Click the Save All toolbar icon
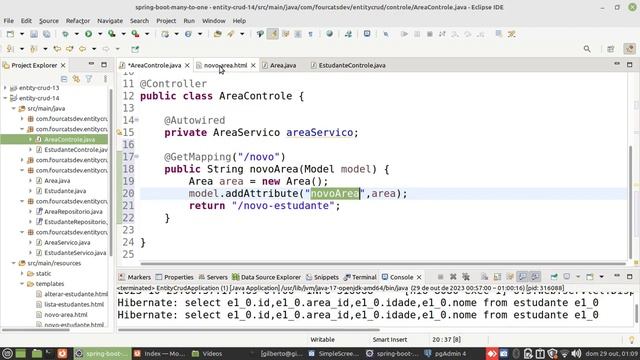Viewport: 640px width, 360px height. (x=47, y=34)
